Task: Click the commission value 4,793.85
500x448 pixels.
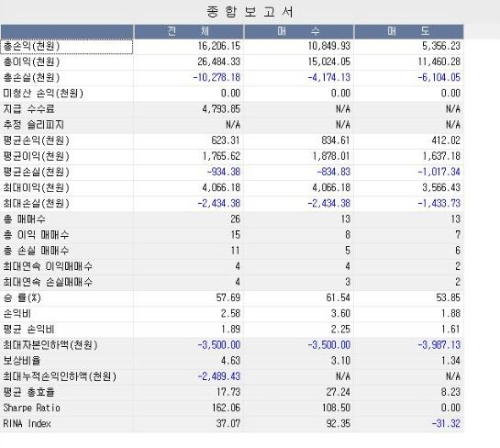Action: coord(221,109)
